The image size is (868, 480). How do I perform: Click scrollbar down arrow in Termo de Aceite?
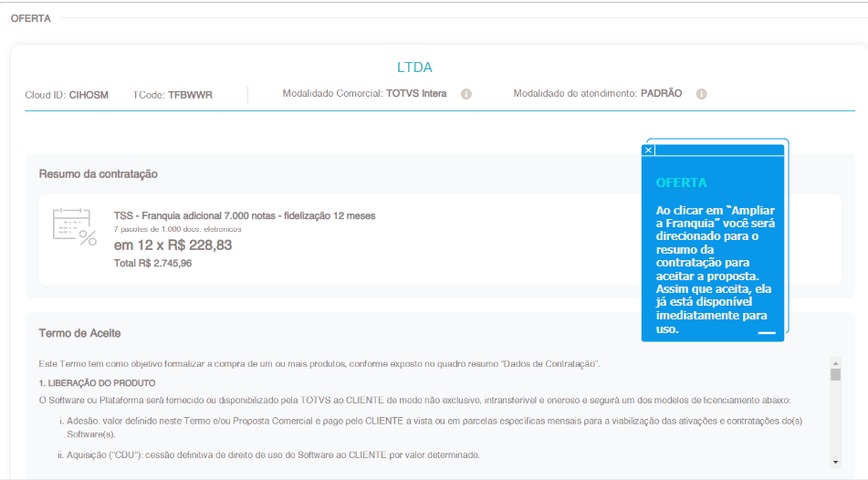click(x=835, y=463)
